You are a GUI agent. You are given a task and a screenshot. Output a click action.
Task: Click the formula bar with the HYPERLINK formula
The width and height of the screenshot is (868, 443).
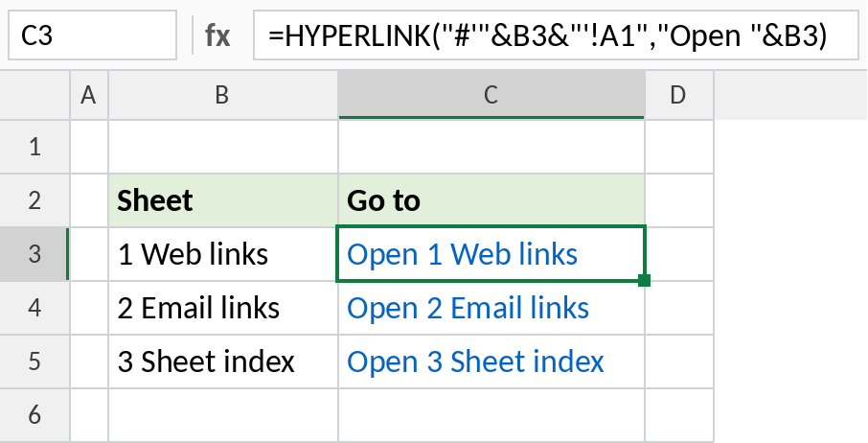[x=556, y=35]
